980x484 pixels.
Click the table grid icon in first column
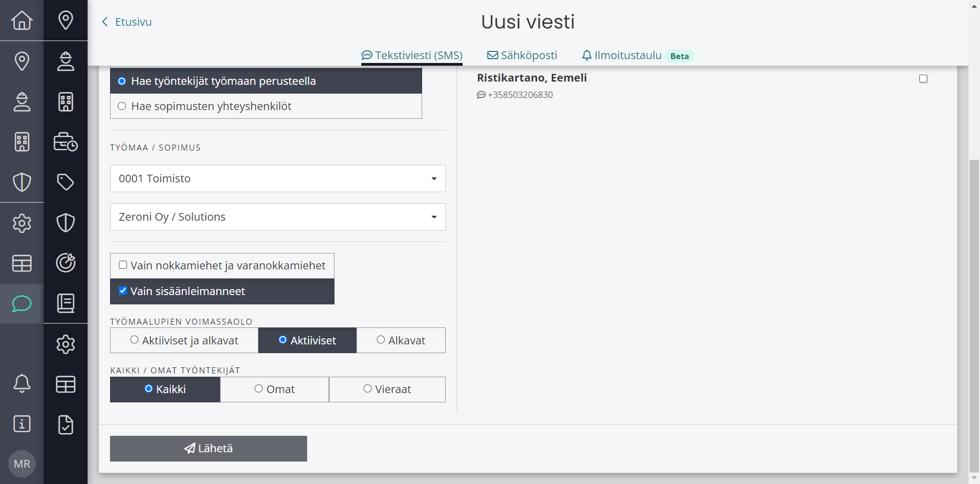[22, 263]
